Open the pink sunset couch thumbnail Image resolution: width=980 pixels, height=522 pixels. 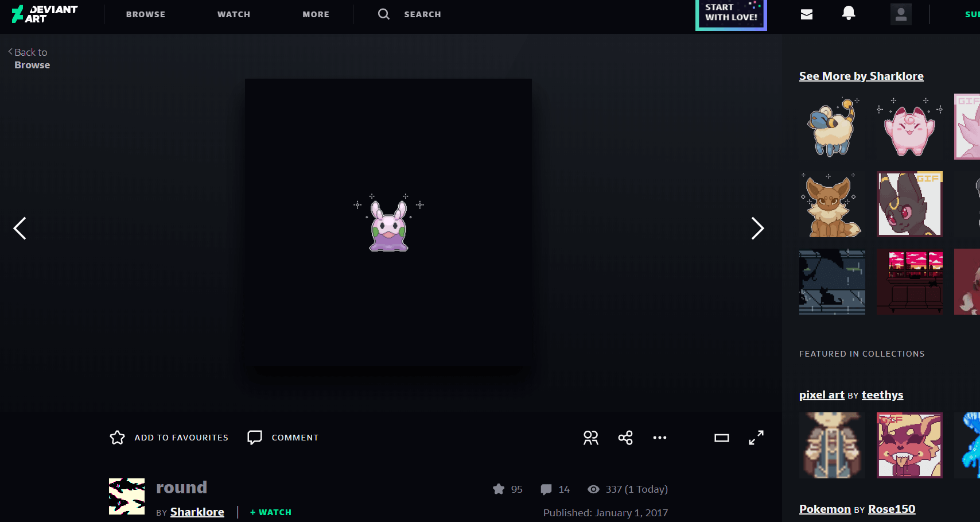coord(909,281)
